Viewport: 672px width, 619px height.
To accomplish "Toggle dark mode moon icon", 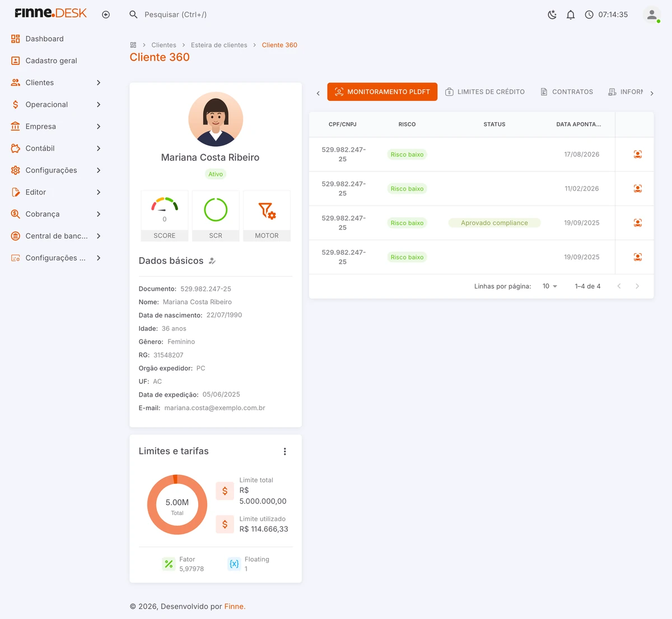I will pos(552,15).
